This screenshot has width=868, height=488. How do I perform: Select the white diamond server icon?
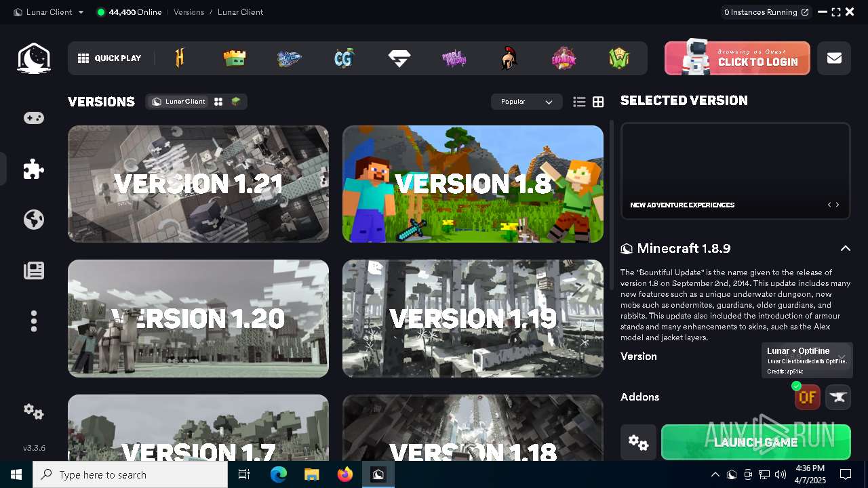399,58
